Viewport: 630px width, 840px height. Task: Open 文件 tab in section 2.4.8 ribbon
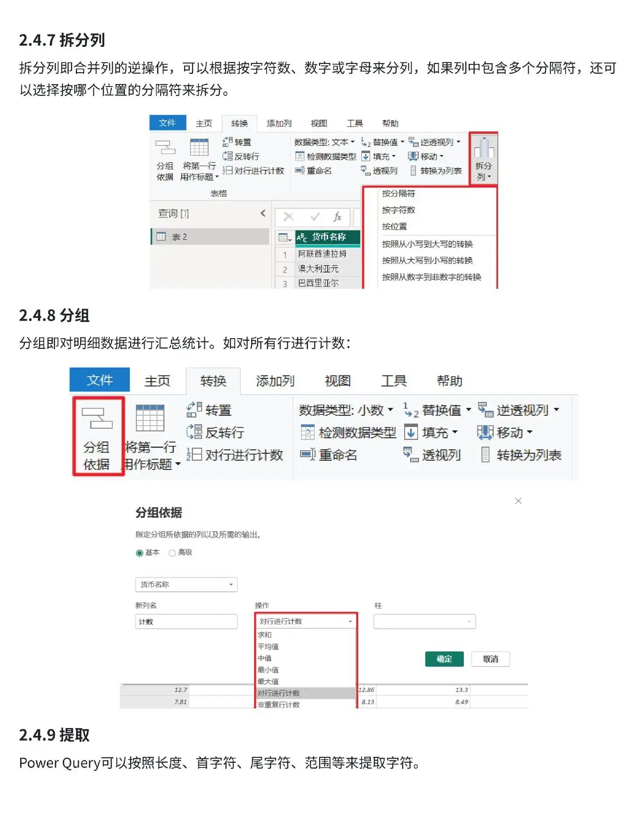(x=100, y=380)
